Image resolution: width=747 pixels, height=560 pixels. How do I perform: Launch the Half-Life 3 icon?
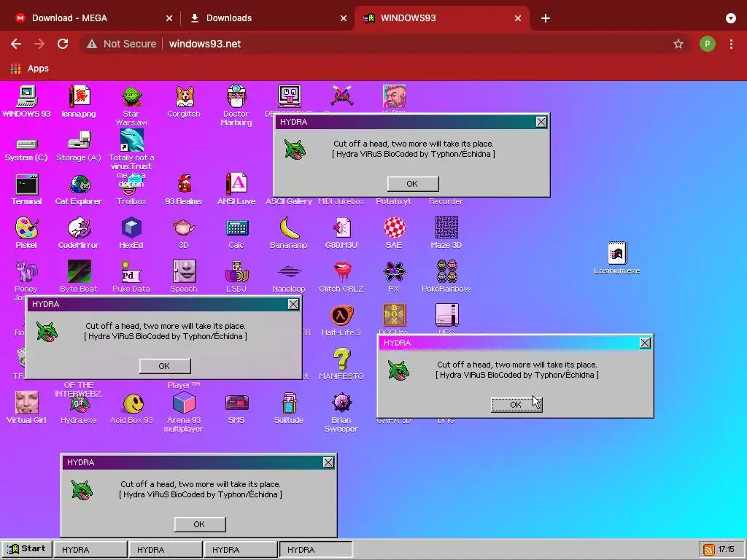click(341, 320)
